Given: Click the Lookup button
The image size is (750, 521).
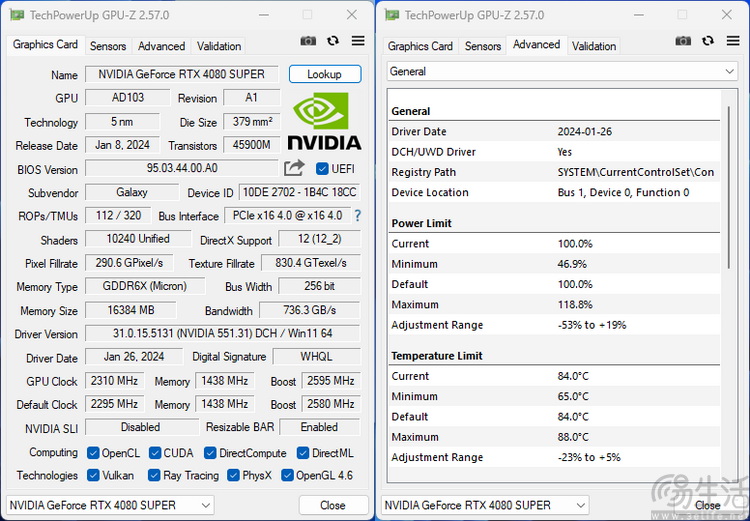Looking at the screenshot, I should tap(325, 74).
